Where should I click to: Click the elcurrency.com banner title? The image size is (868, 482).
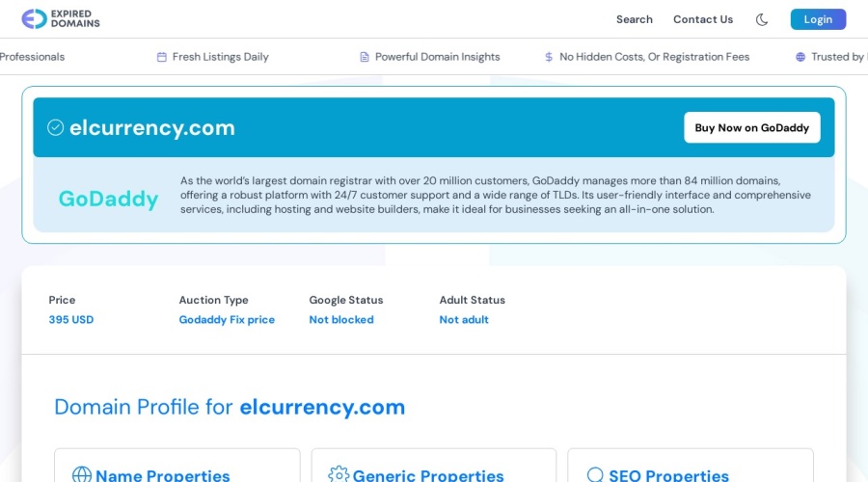152,128
